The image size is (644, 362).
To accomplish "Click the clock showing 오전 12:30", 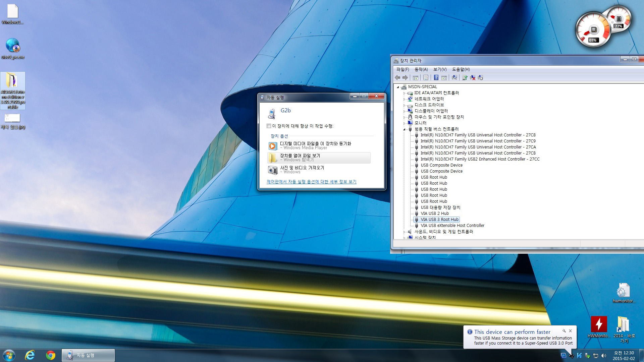I will click(624, 353).
